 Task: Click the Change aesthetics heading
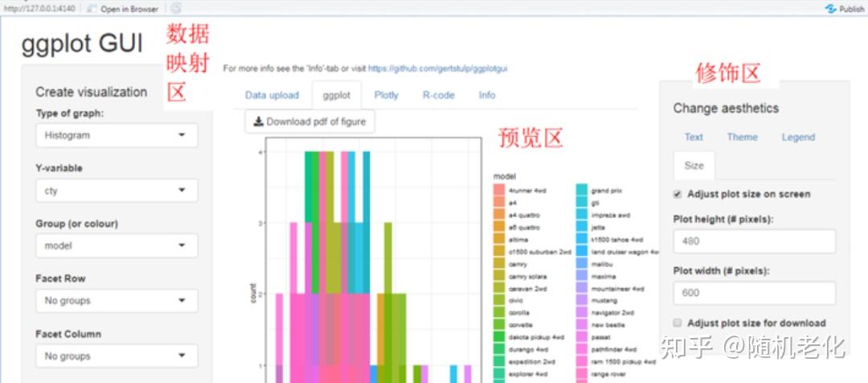pyautogui.click(x=726, y=108)
